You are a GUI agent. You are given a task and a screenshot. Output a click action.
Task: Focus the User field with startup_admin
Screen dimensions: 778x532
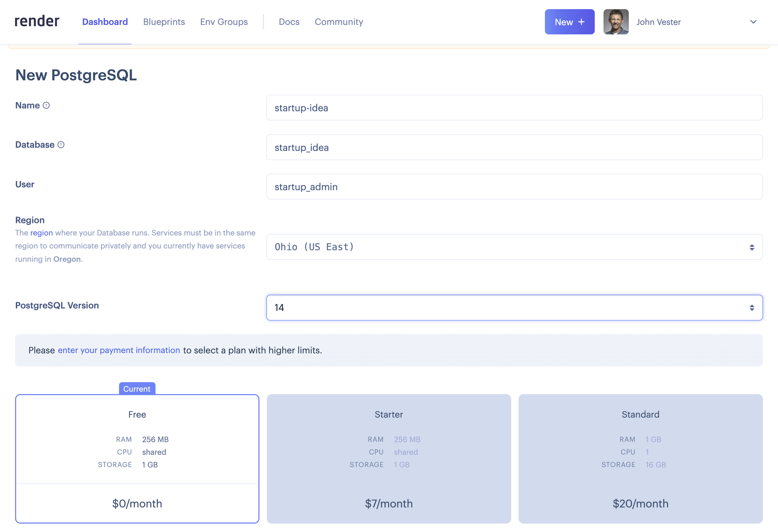pos(514,187)
